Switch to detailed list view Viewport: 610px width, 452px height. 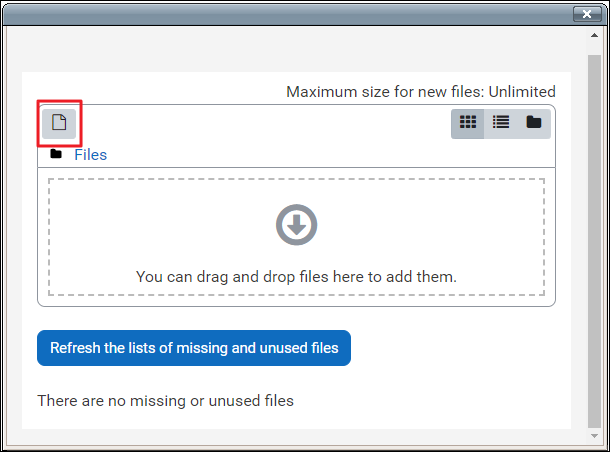501,123
